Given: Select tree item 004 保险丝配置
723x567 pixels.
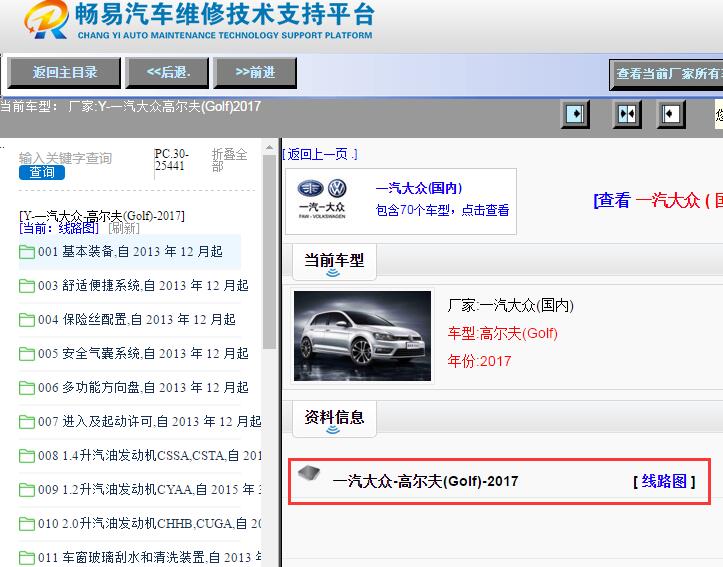Looking at the screenshot, I should tap(136, 319).
